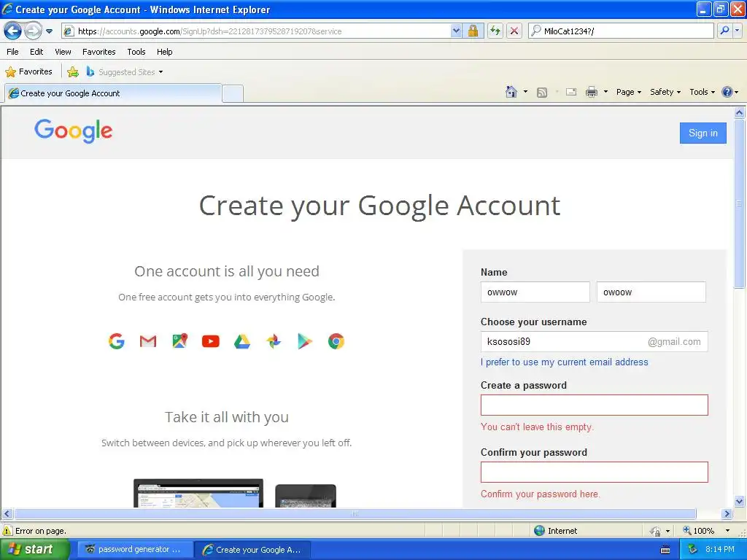Expand the Print dropdown arrow
Screen dimensions: 747x560
click(x=605, y=92)
